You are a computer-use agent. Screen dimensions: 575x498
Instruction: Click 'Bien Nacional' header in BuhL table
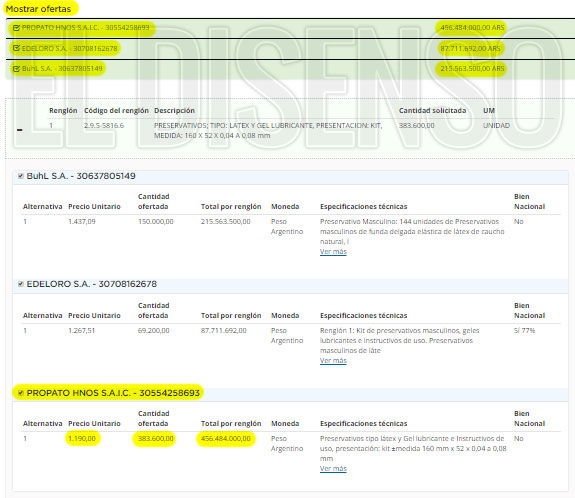tap(530, 201)
